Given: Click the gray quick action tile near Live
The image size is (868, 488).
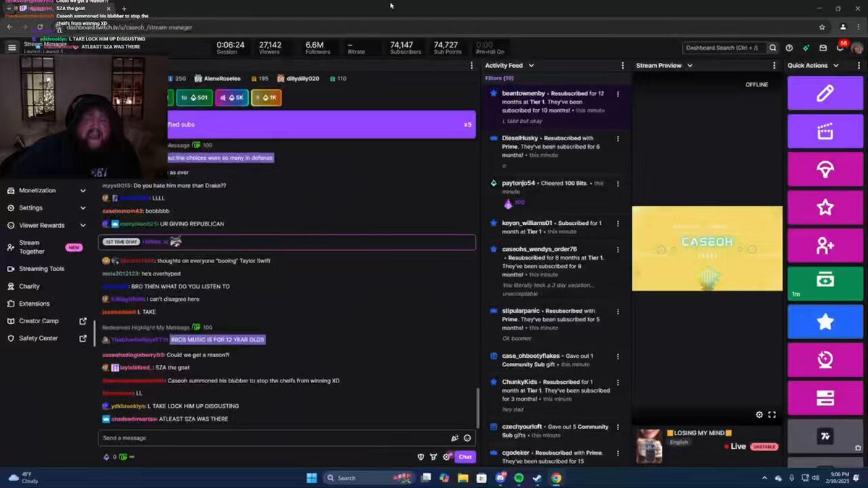Looking at the screenshot, I should point(825,436).
